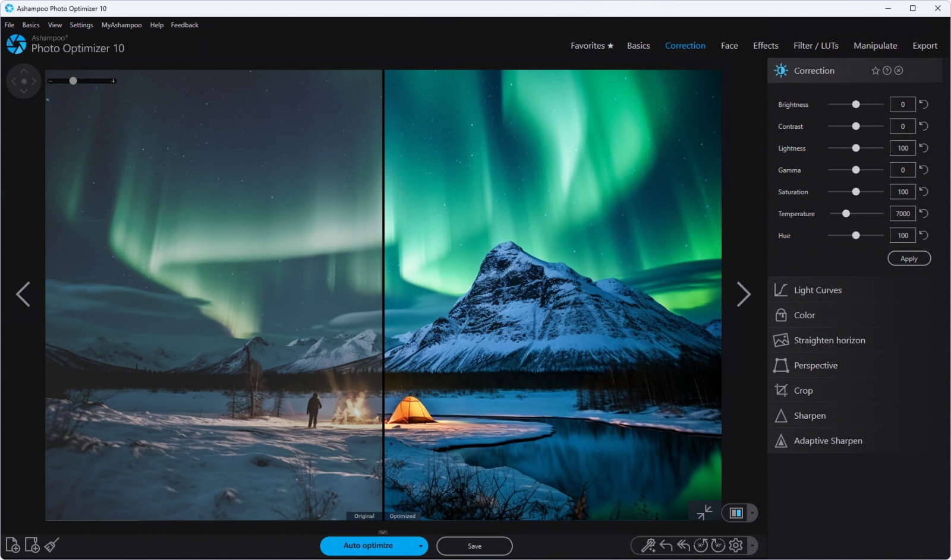
Task: Click the magic wand optimize icon
Action: [648, 545]
